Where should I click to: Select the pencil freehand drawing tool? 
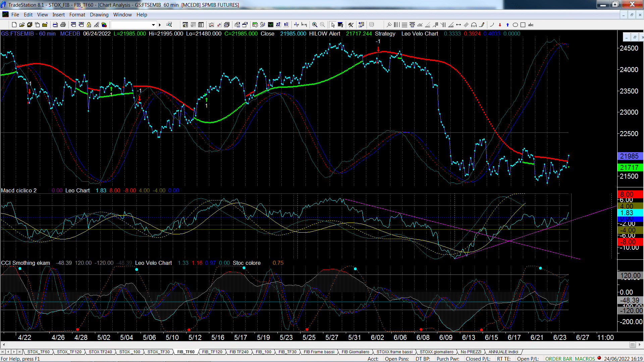tap(482, 25)
